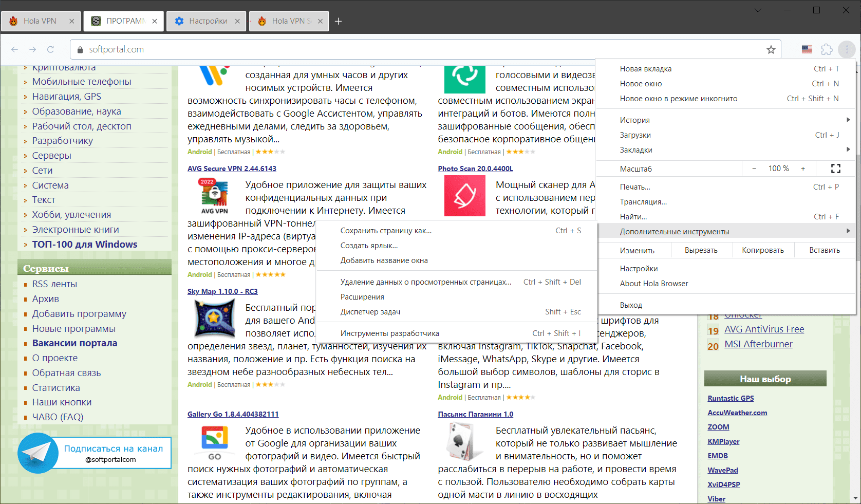Choose Печать... from the menu
861x504 pixels.
pos(725,187)
